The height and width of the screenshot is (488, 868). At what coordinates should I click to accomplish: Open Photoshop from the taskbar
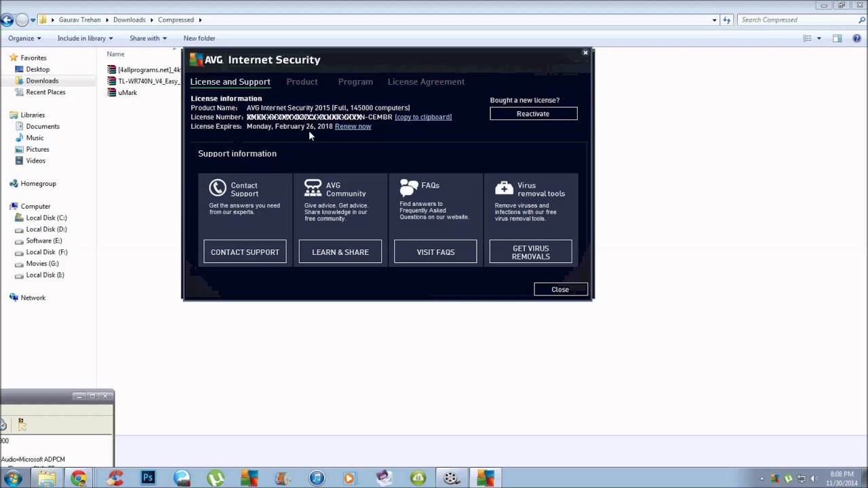148,479
